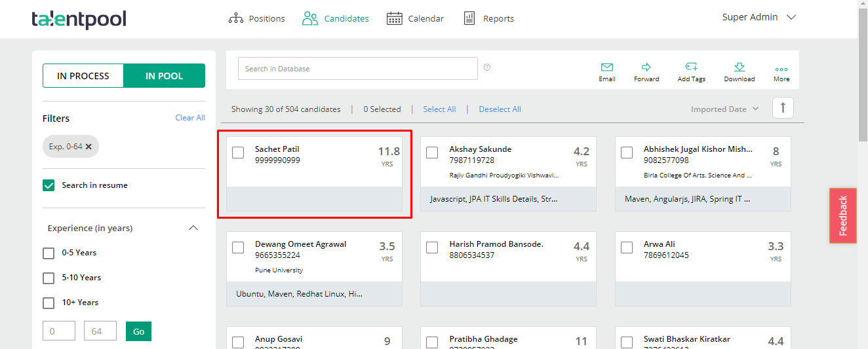868x349 pixels.
Task: Focus the minimum experience field
Action: click(59, 331)
